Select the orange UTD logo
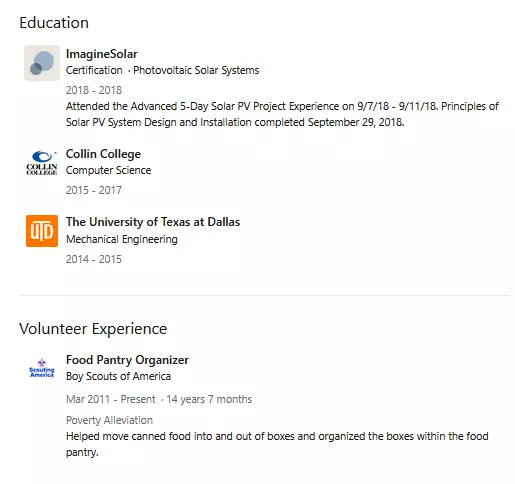This screenshot has height=484, width=515. click(x=42, y=231)
